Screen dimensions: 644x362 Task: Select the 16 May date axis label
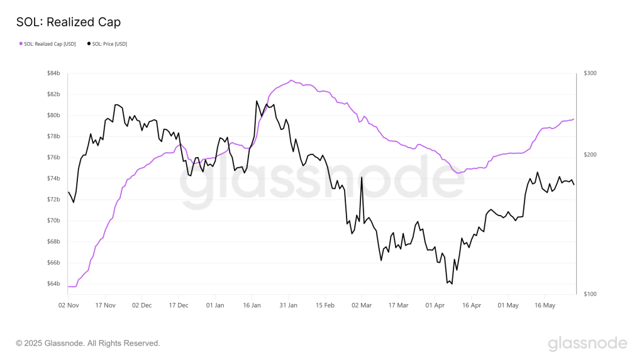pos(545,305)
